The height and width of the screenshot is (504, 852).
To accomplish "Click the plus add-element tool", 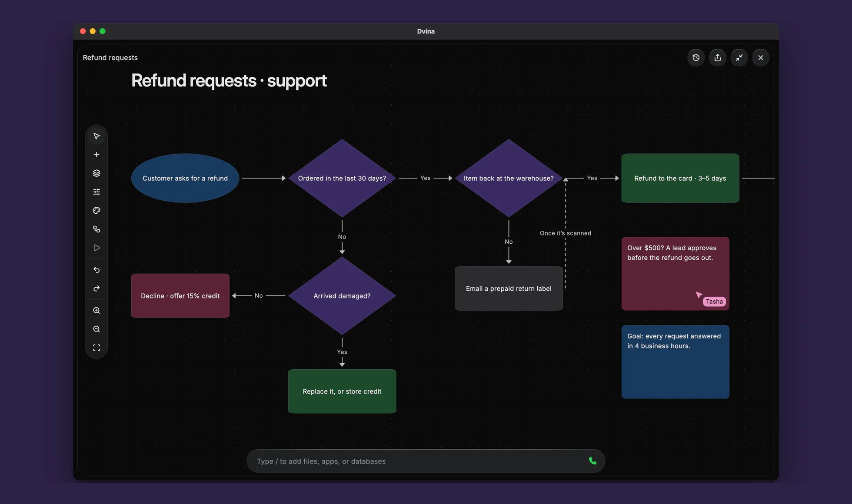I will (97, 155).
